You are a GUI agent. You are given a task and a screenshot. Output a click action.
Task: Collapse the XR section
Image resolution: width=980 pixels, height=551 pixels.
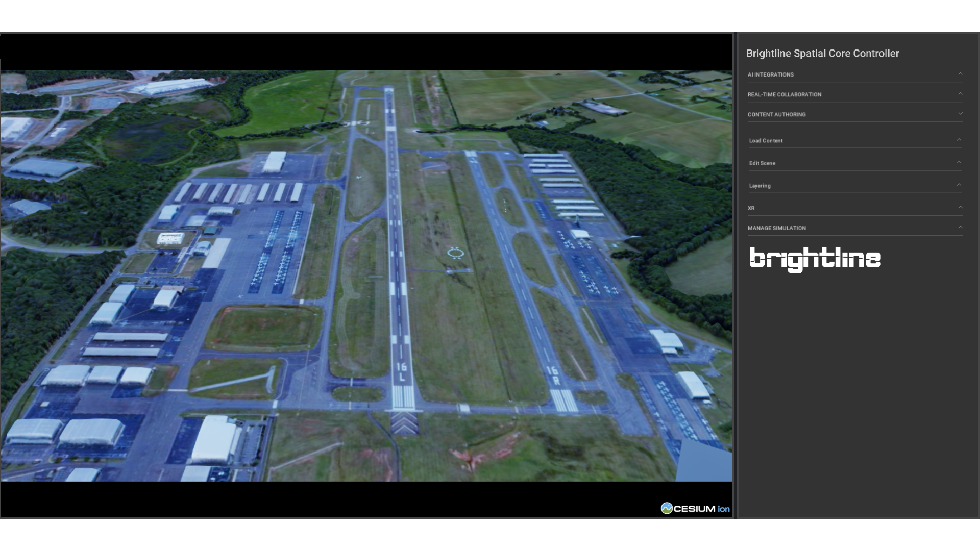pos(960,207)
